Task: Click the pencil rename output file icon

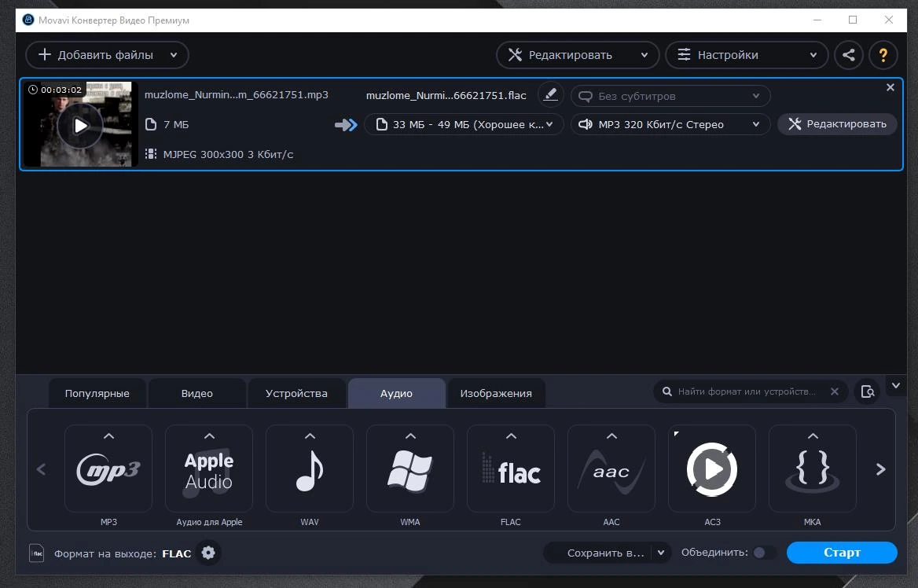Action: [550, 94]
